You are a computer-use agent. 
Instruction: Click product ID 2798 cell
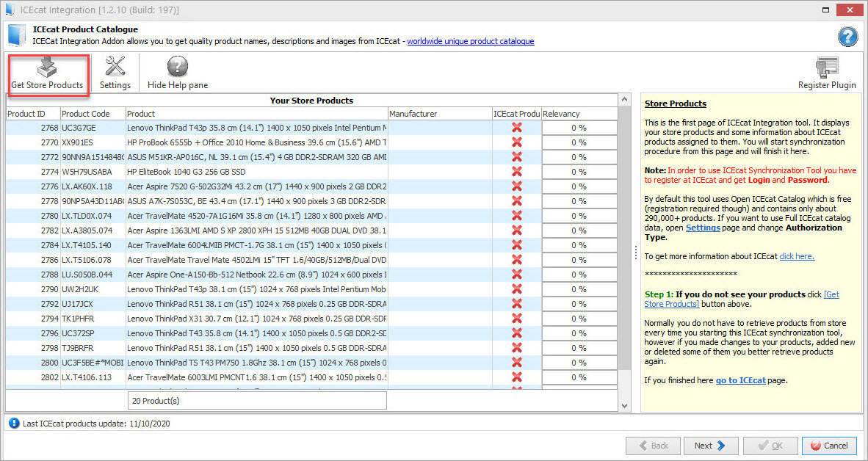coord(33,347)
